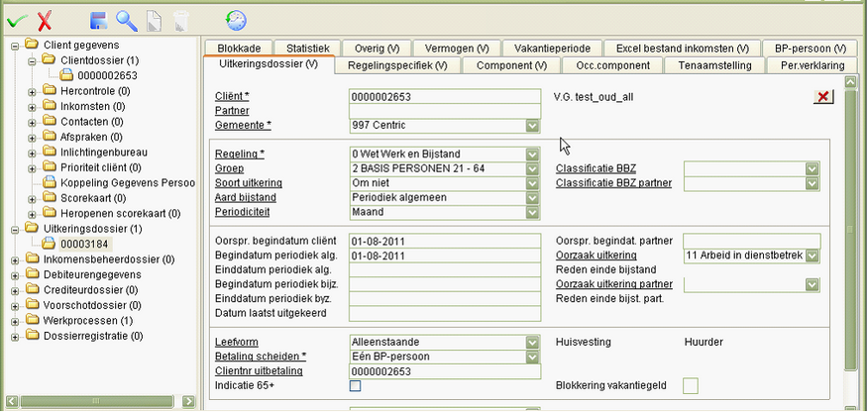Viewport: 868px width, 412px height.
Task: Collapse the Uitkeringsdossier tree node
Action: (15, 229)
